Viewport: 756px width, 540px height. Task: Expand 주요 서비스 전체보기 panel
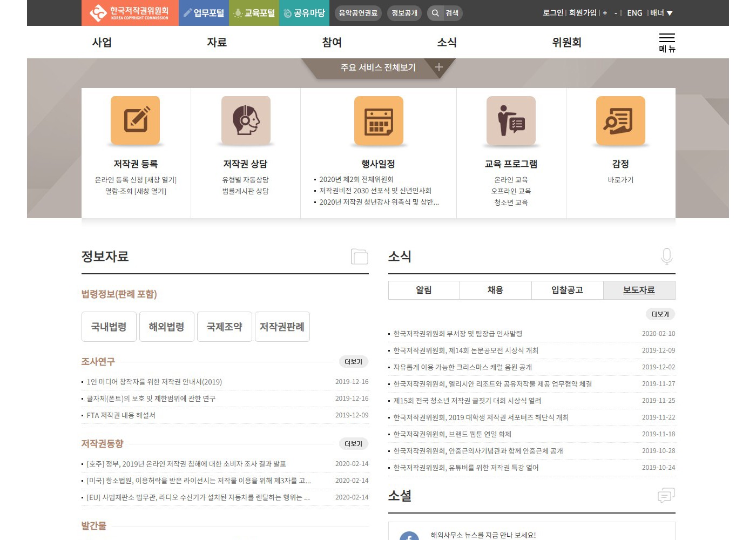coord(438,67)
